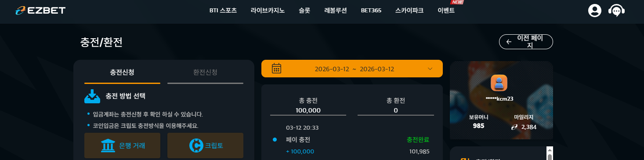The image size is (644, 160).
Task: Open the 라이브카지노 menu item
Action: 268,11
